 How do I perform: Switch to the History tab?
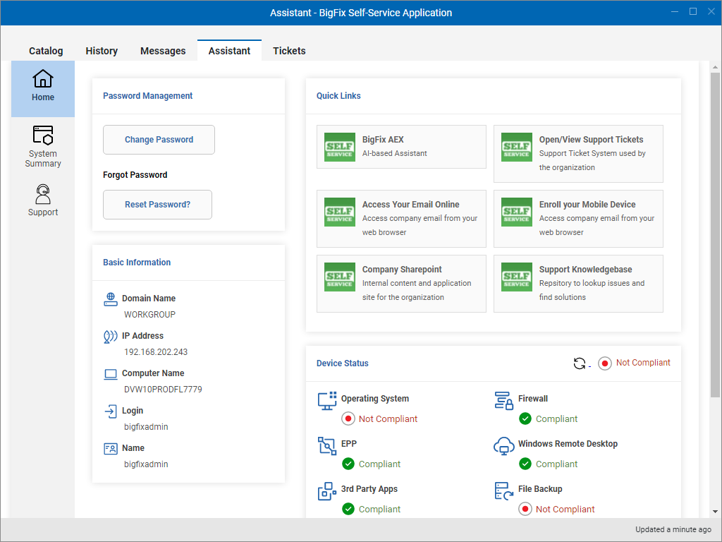coord(101,51)
